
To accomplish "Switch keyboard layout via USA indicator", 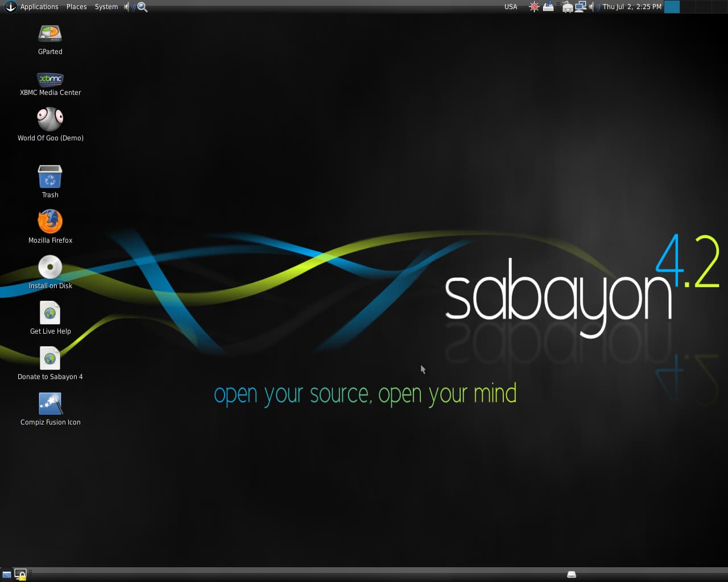I will (510, 7).
